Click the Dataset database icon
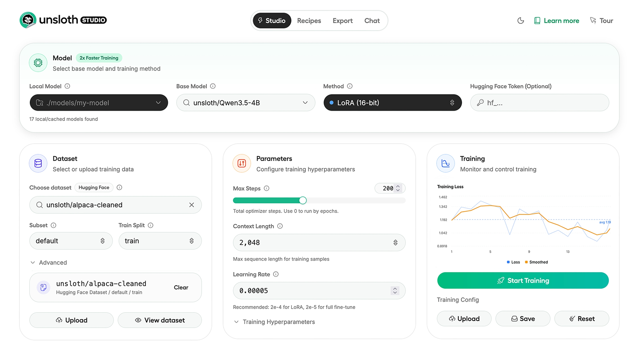644x353 pixels. [38, 163]
